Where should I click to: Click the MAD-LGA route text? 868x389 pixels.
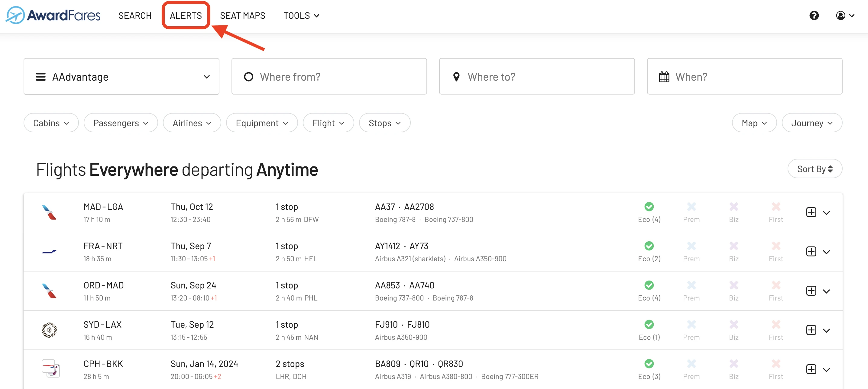click(x=103, y=207)
